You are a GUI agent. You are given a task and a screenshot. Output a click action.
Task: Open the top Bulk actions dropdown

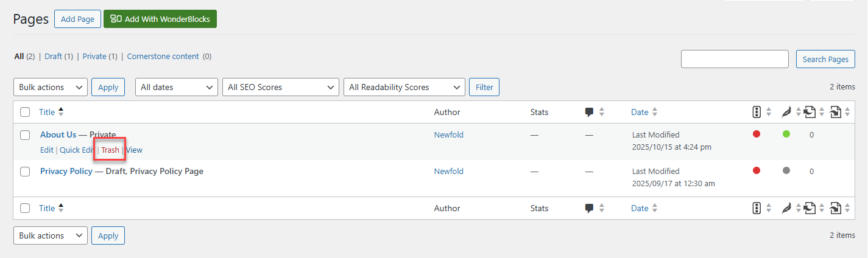pyautogui.click(x=51, y=87)
